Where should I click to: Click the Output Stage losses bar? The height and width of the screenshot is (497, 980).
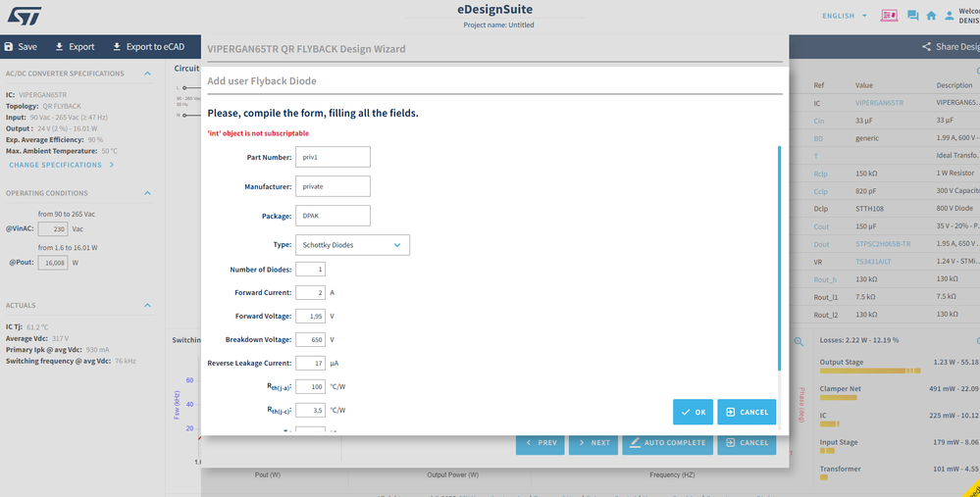coord(870,371)
